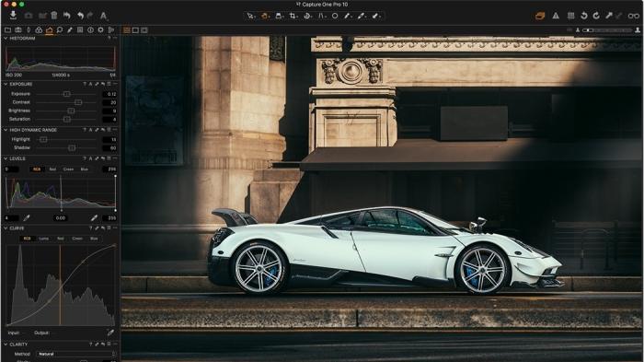Click the Levels highlight picker eyedropper
The height and width of the screenshot is (362, 644).
94,218
